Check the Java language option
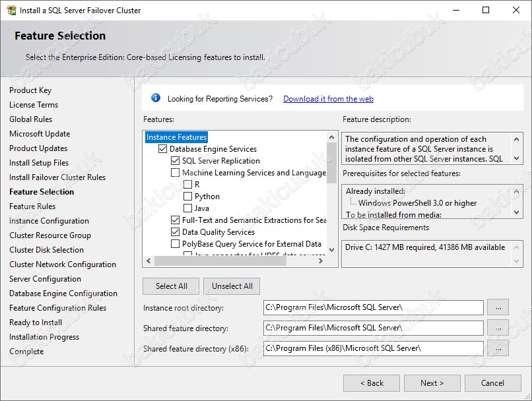The image size is (532, 401). click(x=187, y=208)
